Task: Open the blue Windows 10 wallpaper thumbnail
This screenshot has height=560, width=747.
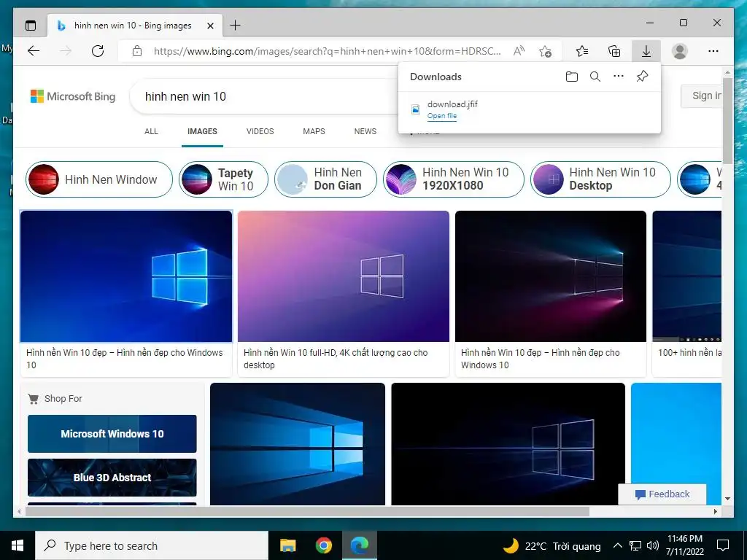Action: click(126, 276)
